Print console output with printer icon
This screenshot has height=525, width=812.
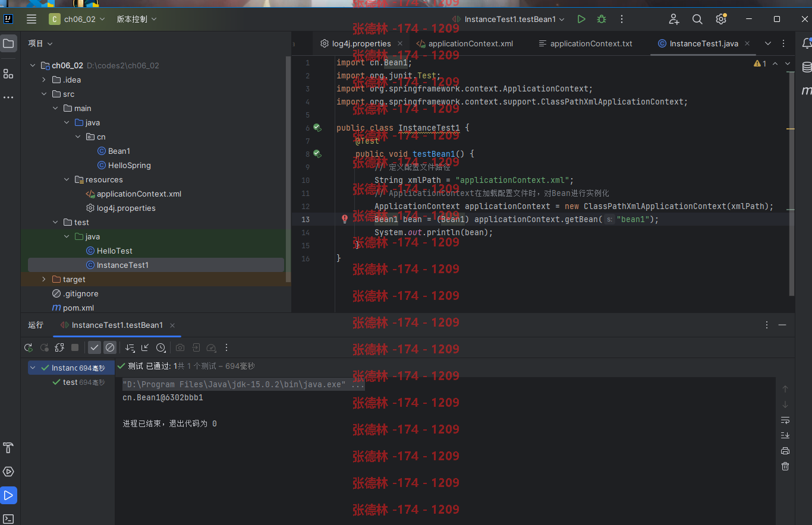click(x=785, y=451)
